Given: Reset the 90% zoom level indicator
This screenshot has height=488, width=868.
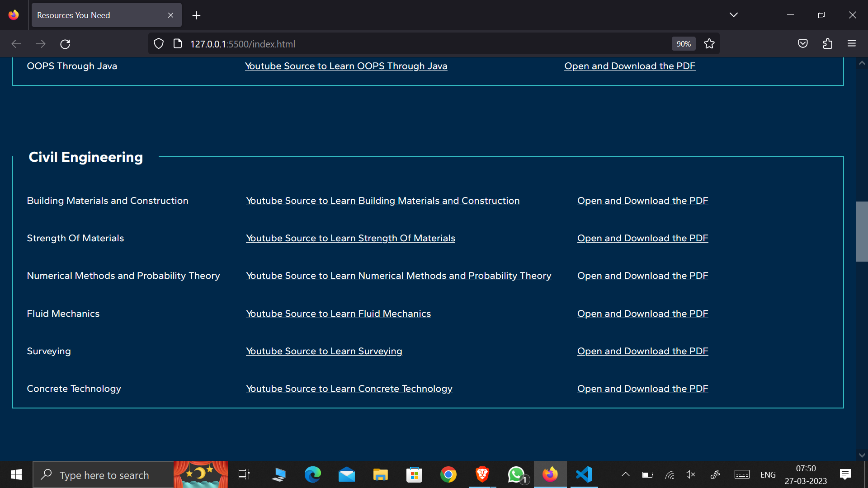Looking at the screenshot, I should pos(683,44).
